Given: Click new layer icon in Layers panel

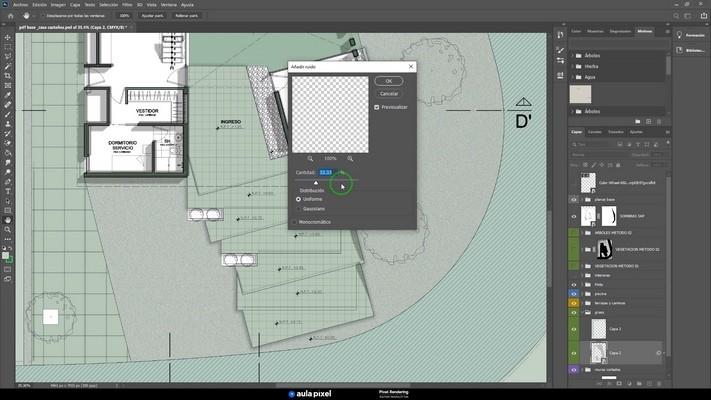Looking at the screenshot, I should click(649, 384).
